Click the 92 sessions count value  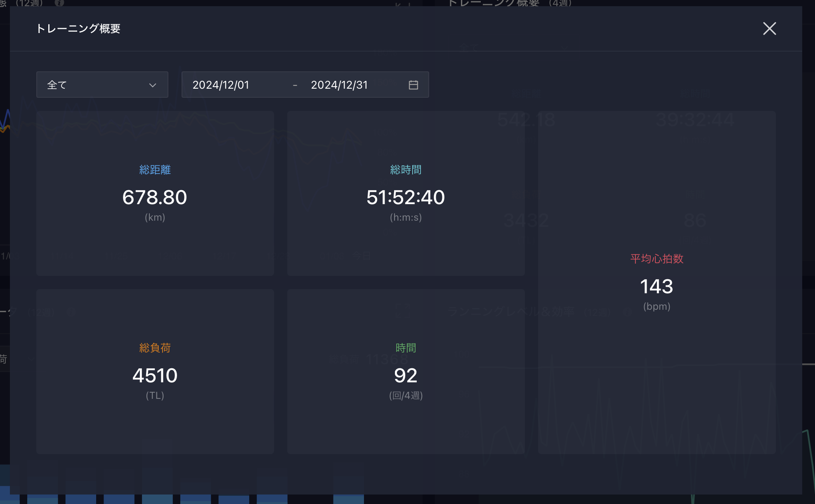tap(406, 375)
